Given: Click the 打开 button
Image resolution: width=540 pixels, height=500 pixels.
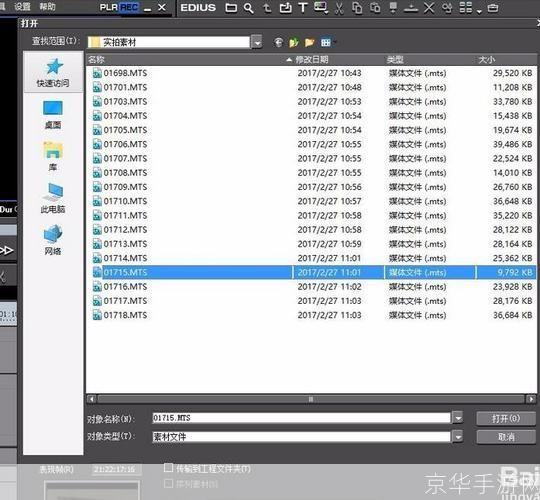Looking at the screenshot, I should [506, 418].
